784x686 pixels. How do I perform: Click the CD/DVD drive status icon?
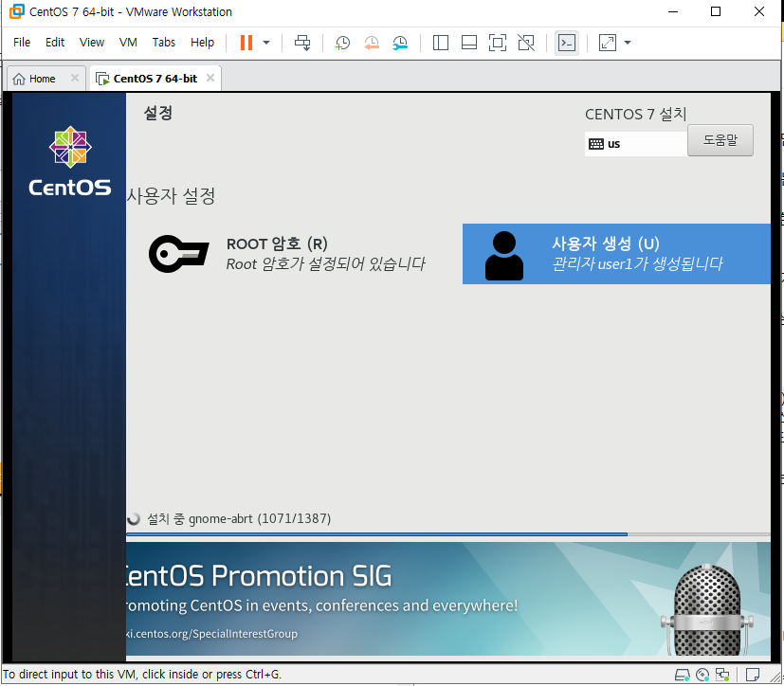click(x=702, y=675)
